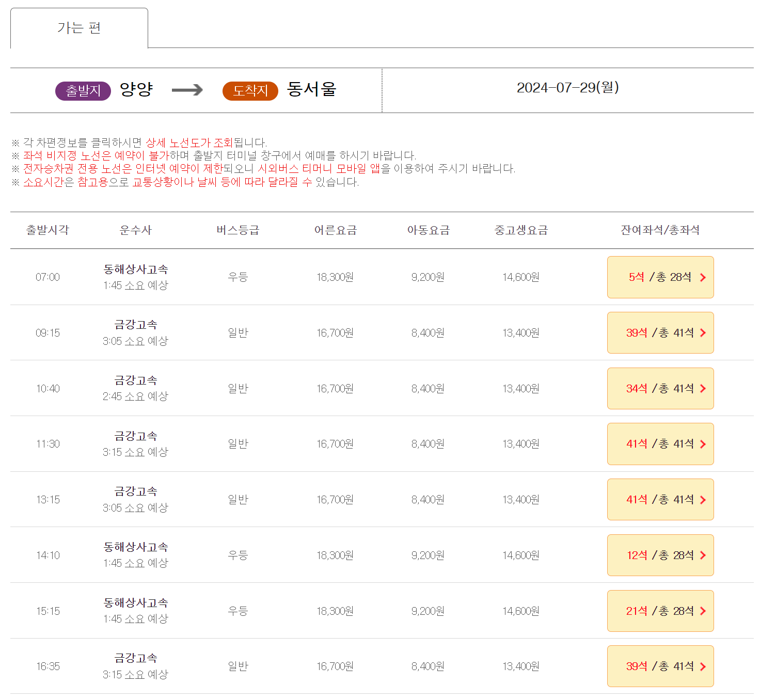
Task: Select the 11:30 departure seat button
Action: click(660, 444)
